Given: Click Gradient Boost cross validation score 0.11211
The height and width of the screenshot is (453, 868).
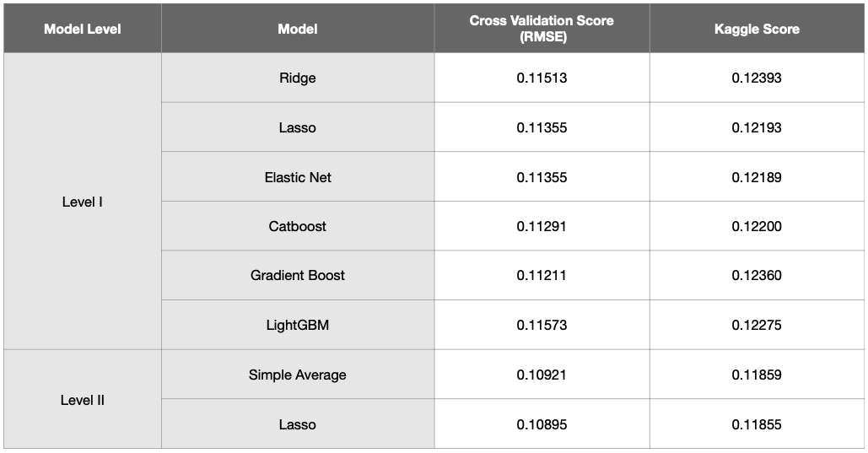Looking at the screenshot, I should 542,275.
